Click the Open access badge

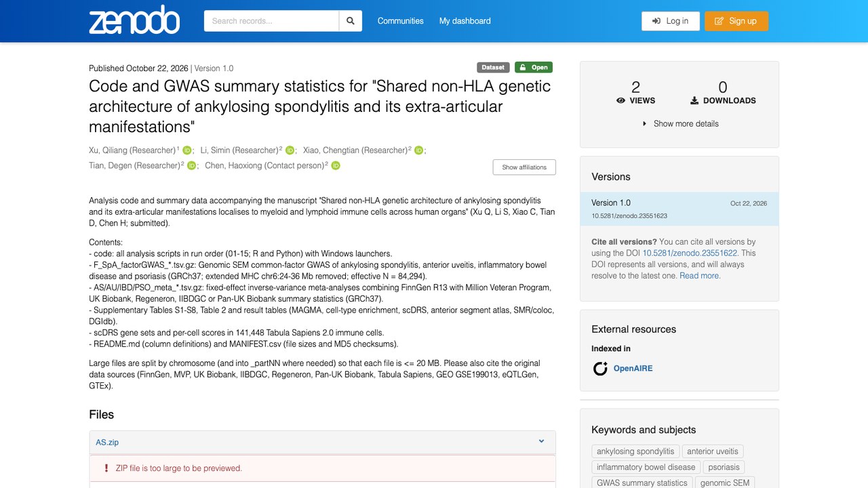coord(534,67)
